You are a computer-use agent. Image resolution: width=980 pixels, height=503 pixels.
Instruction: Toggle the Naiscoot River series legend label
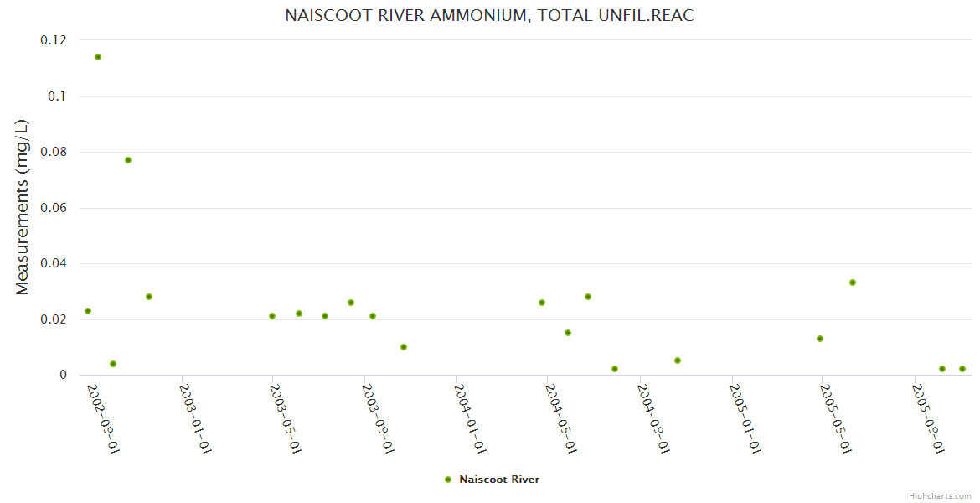(499, 480)
